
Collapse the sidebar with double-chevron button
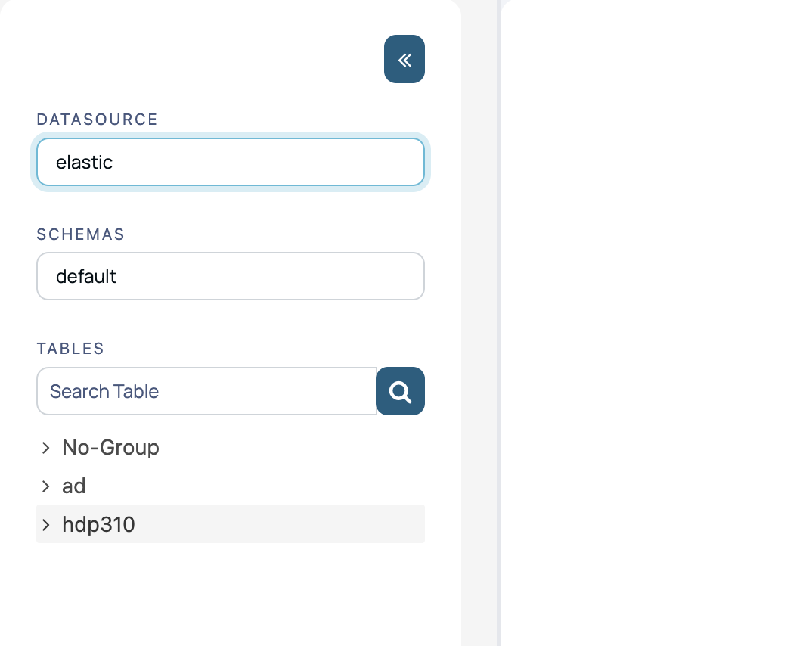tap(404, 59)
